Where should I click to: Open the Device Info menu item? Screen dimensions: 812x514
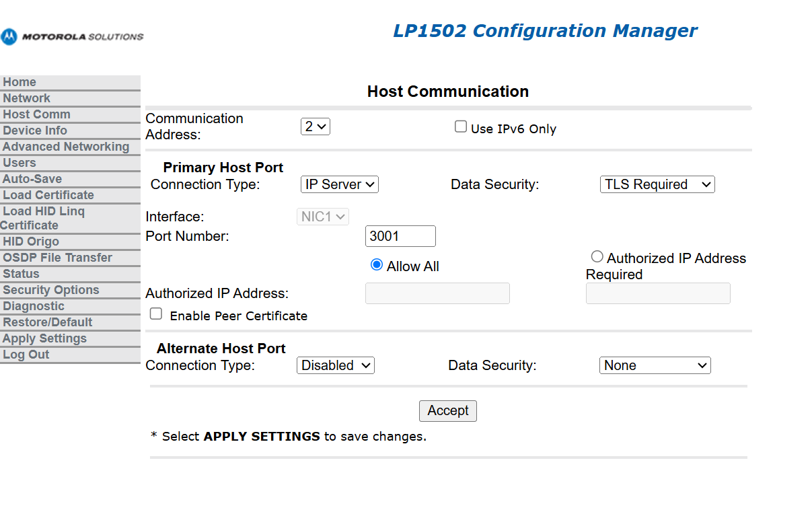[35, 131]
